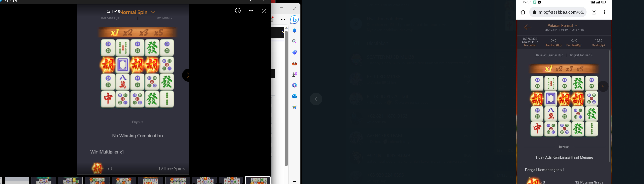Tap the orange back arrow
644x184 pixels.
tap(527, 27)
